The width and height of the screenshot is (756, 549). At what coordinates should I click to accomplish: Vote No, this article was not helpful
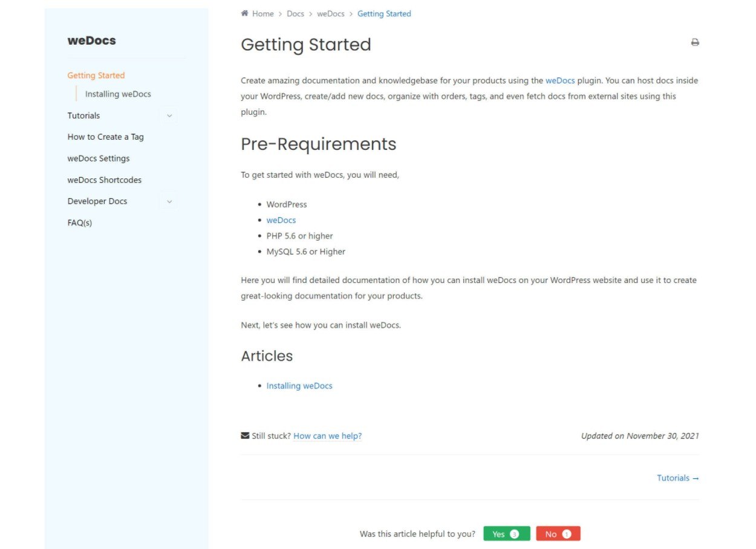(558, 534)
